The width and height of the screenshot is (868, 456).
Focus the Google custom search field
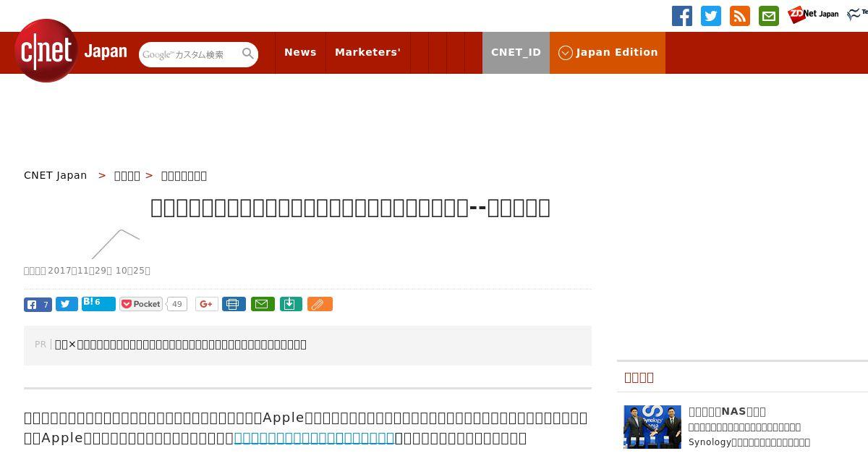pos(189,54)
